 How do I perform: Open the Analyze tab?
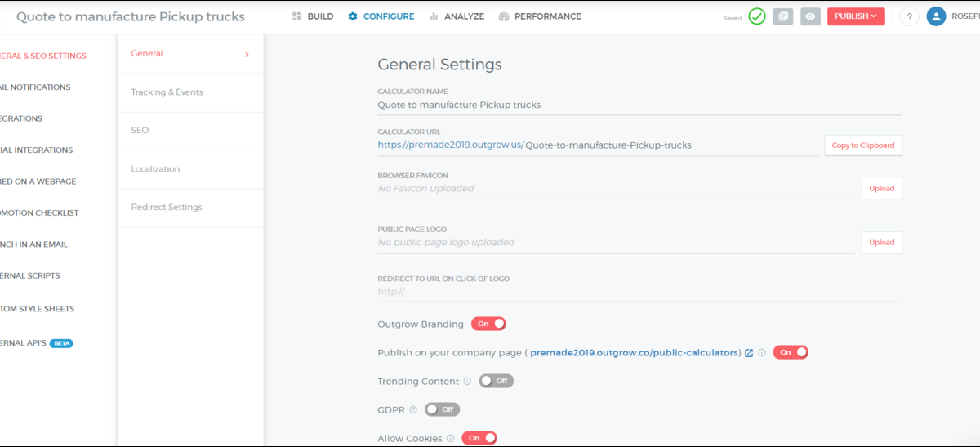(457, 16)
